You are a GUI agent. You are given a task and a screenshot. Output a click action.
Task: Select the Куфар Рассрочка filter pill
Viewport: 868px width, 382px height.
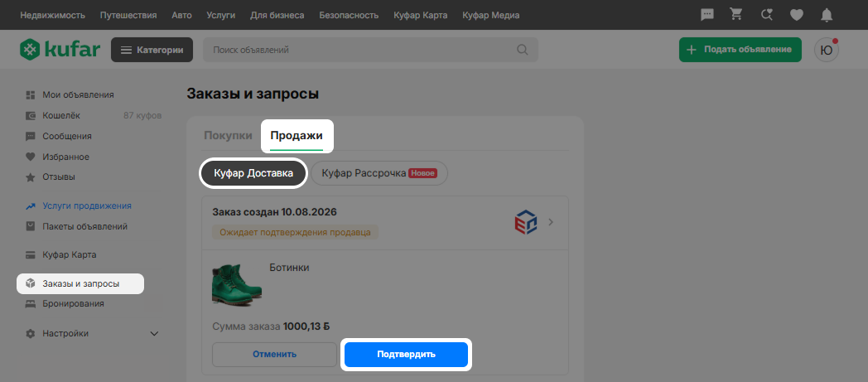coord(379,173)
